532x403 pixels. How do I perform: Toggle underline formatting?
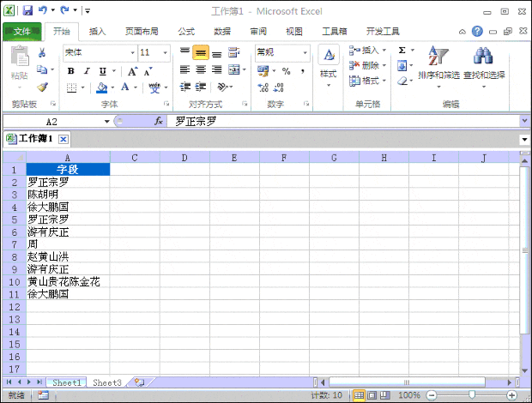(x=103, y=71)
